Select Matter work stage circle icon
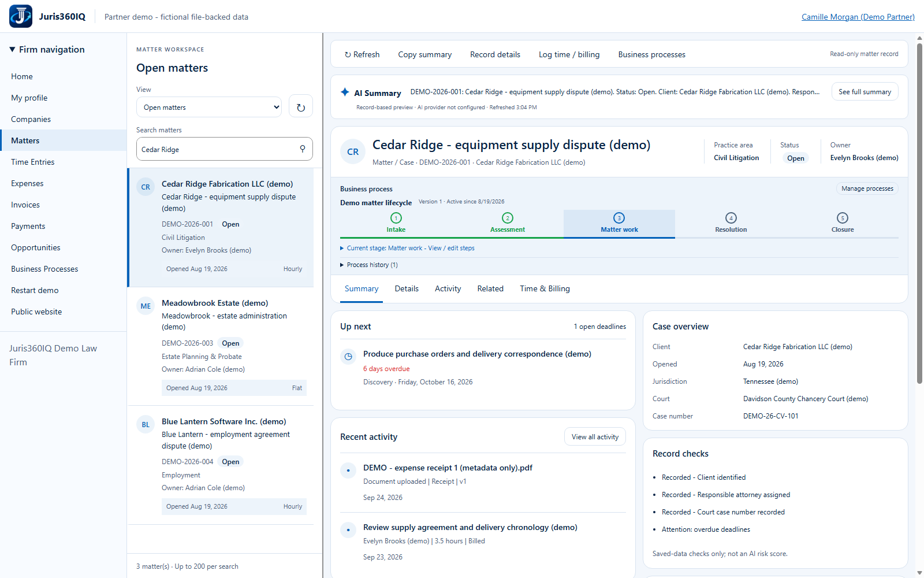Screen dimensions: 924x578 [x=619, y=218]
